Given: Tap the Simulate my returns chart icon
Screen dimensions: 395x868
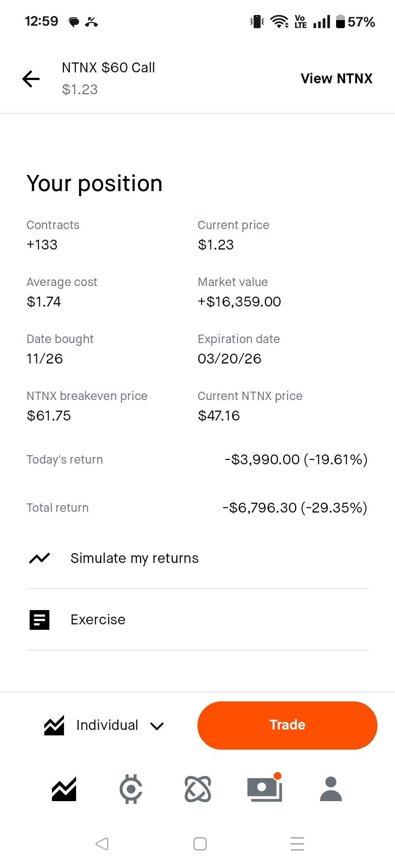Looking at the screenshot, I should point(39,558).
